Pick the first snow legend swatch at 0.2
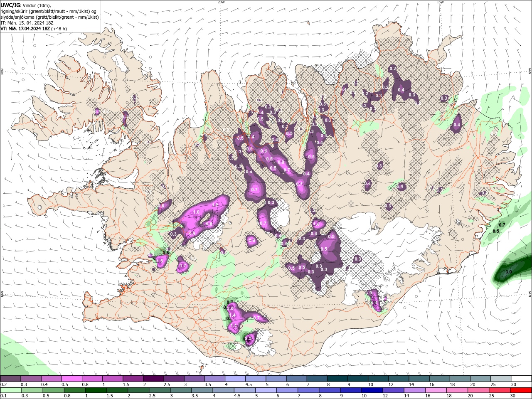The image size is (532, 399). click(x=11, y=379)
